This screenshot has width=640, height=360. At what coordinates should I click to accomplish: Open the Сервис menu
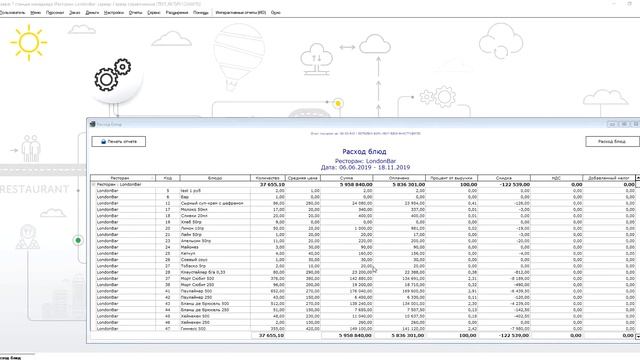(154, 13)
